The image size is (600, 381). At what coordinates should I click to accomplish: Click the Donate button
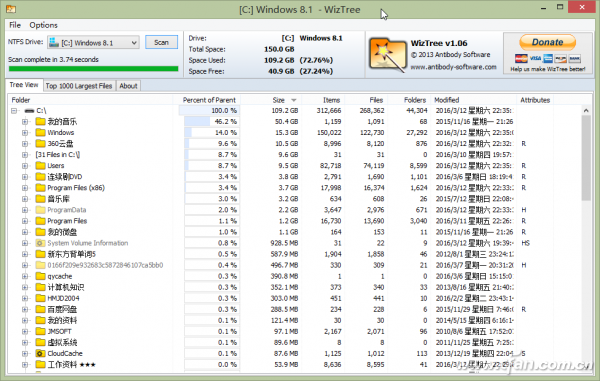tap(548, 42)
